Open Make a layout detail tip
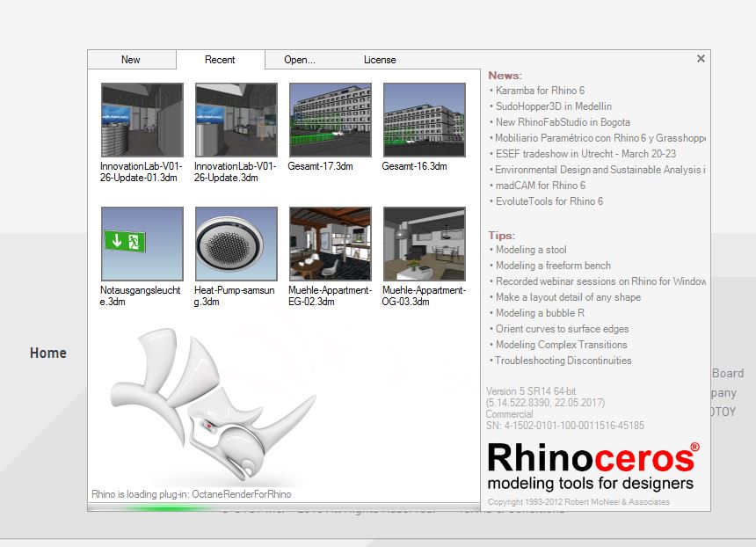 point(568,297)
